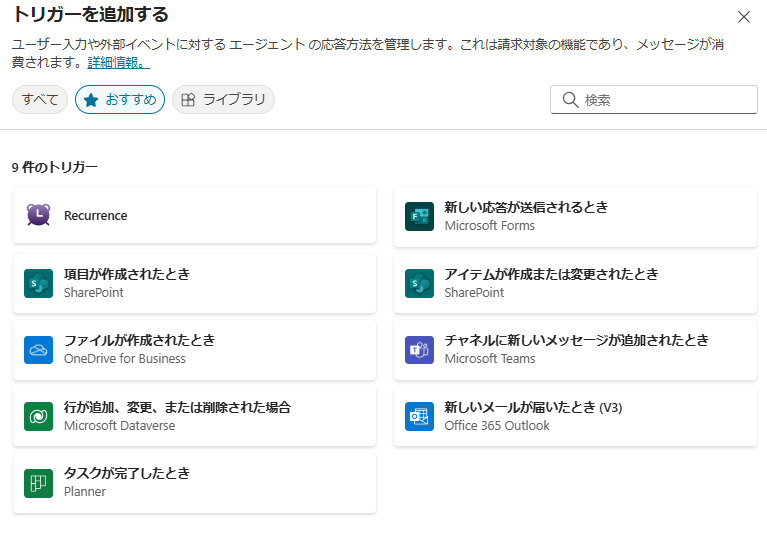This screenshot has height=558, width=767.
Task: Select the Recurrence alarm clock icon
Action: (x=38, y=215)
